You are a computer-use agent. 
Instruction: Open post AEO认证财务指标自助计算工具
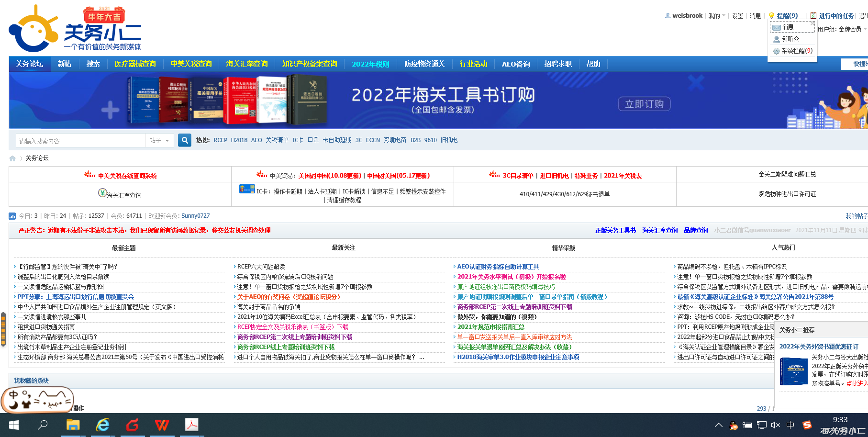coord(498,267)
